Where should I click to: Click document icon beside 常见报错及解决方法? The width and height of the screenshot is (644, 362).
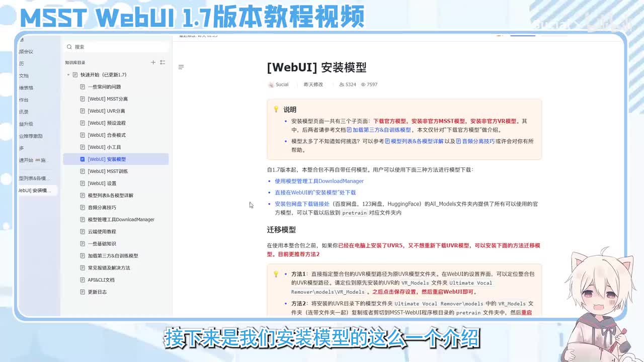83,268
